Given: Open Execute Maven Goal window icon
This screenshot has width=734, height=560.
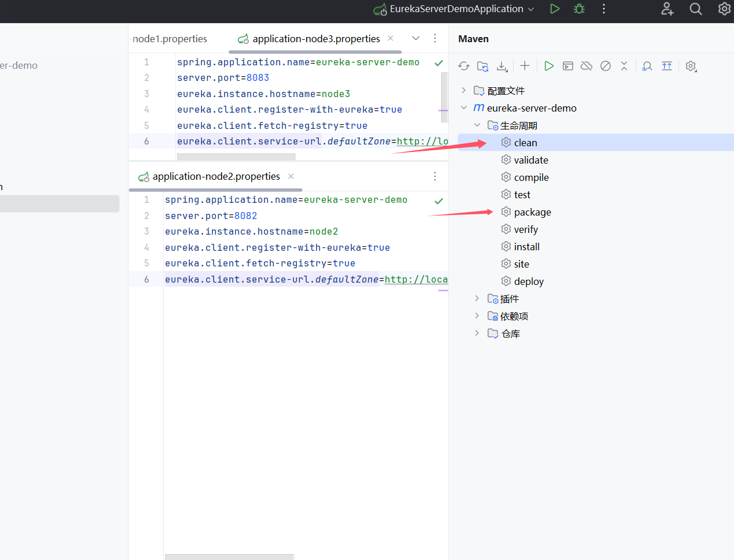Looking at the screenshot, I should (568, 66).
